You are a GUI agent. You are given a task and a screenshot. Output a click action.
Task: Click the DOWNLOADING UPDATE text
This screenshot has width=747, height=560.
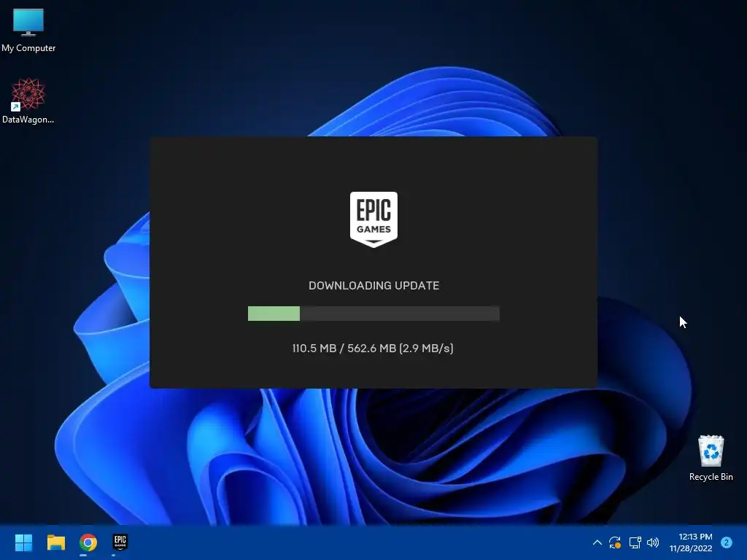[x=373, y=286]
